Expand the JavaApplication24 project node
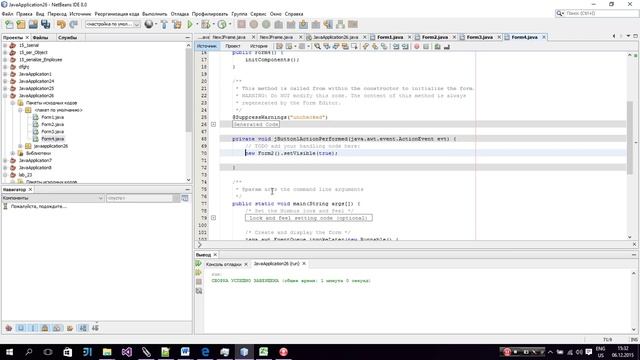The height and width of the screenshot is (360, 640). tap(5, 81)
